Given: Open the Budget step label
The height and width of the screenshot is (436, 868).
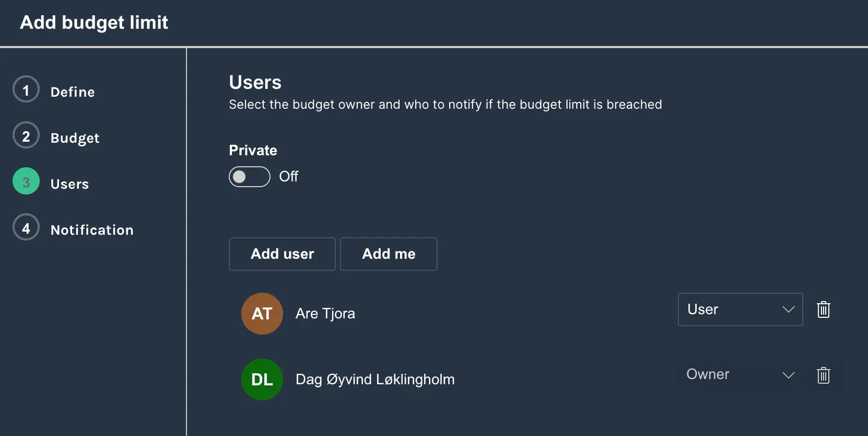Looking at the screenshot, I should tap(75, 138).
